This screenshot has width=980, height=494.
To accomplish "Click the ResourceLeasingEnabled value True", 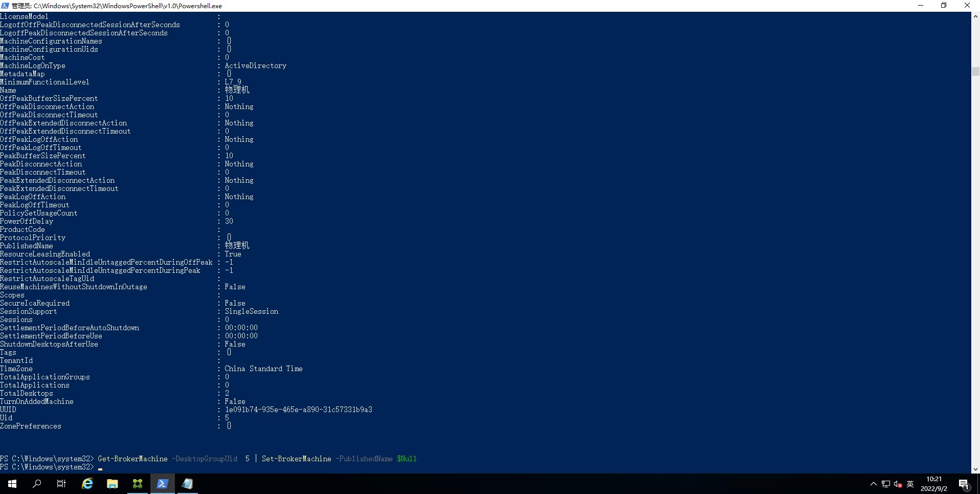I will [233, 254].
